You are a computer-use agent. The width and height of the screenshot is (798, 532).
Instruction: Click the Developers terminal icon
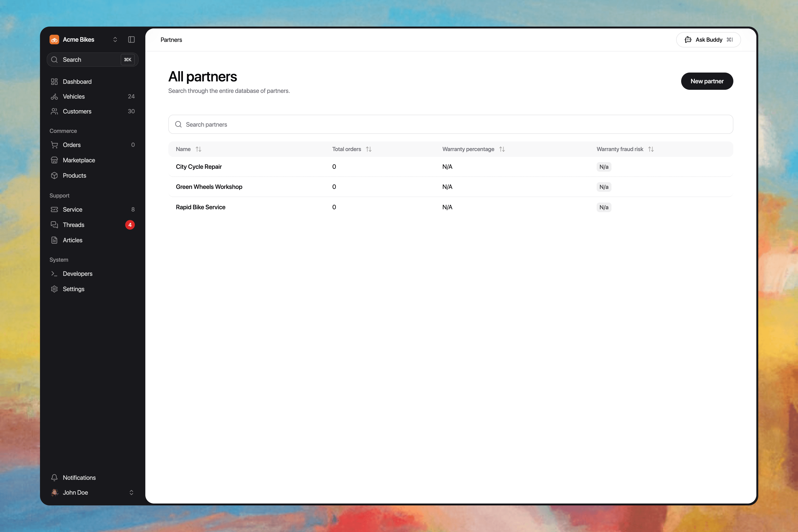tap(54, 273)
